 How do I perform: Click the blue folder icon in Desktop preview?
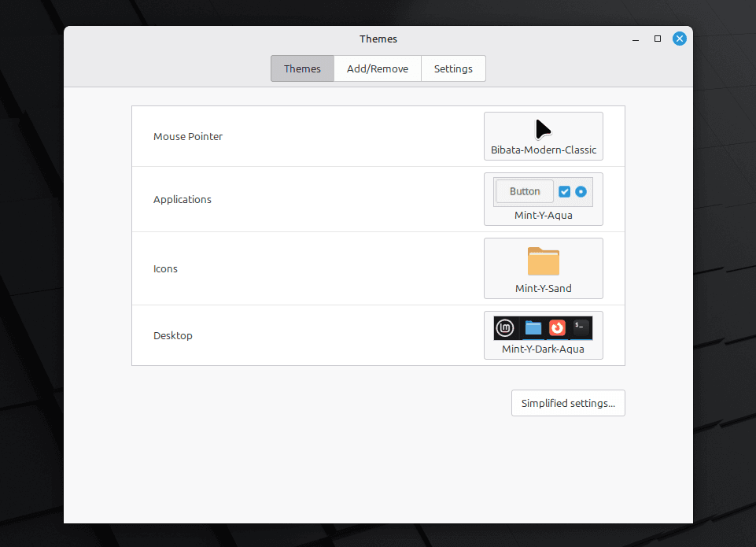coord(533,328)
